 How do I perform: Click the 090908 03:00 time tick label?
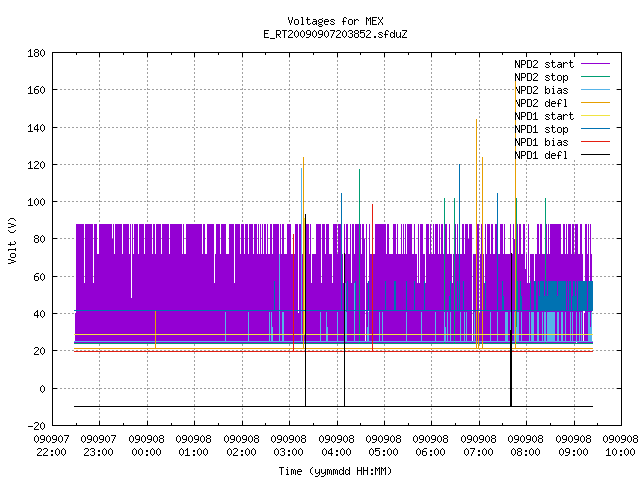coord(289,446)
